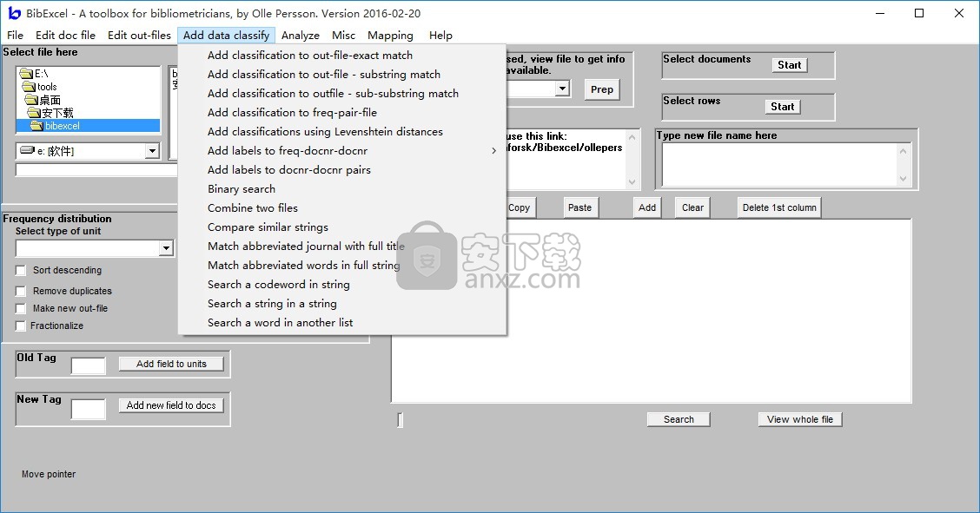Open the drive selector dropdown
The height and width of the screenshot is (513, 980).
pyautogui.click(x=152, y=150)
